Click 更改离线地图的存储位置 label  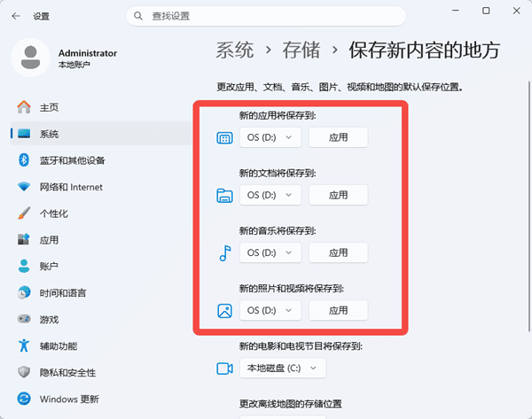click(x=291, y=404)
